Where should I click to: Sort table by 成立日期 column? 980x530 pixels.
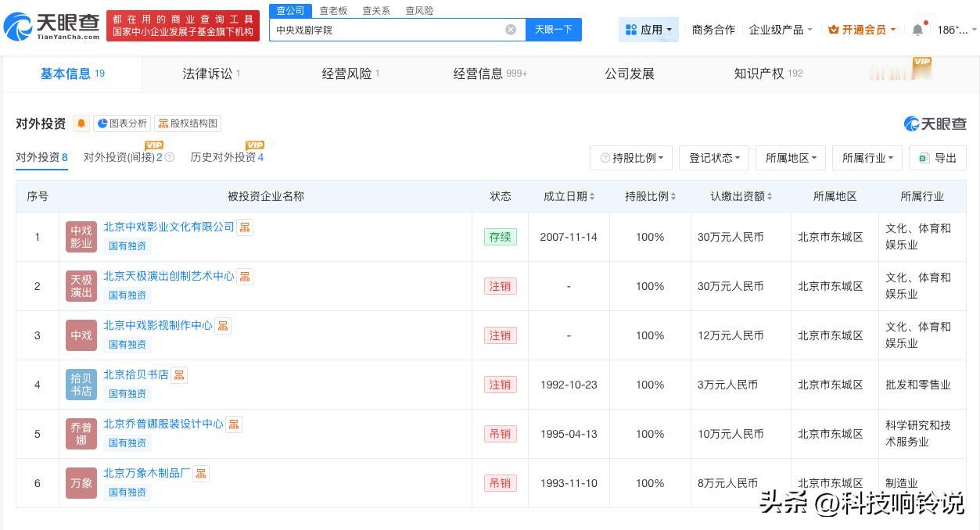point(569,196)
